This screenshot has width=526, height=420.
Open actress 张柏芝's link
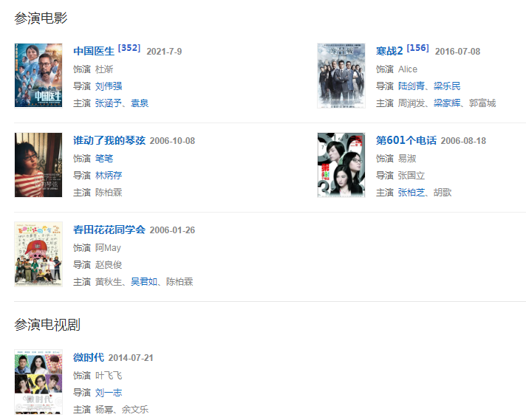click(411, 193)
